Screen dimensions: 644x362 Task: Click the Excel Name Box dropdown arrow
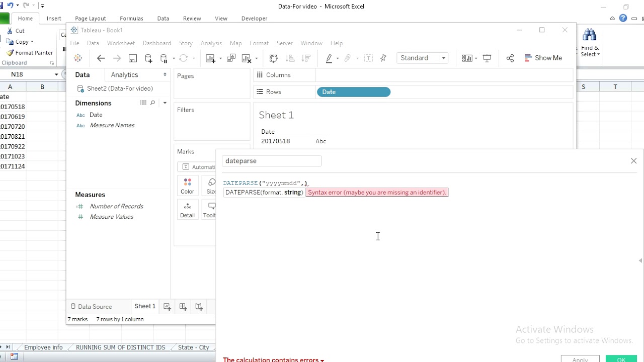[56, 74]
